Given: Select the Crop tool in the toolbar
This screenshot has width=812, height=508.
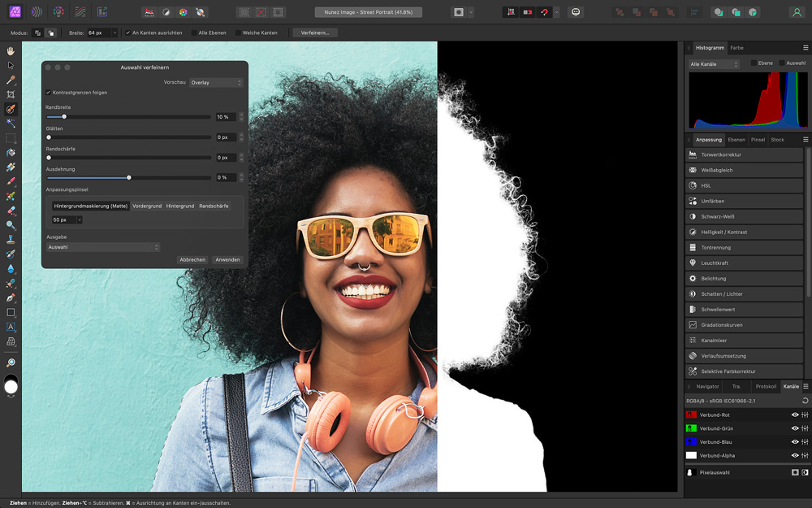Looking at the screenshot, I should tap(11, 94).
